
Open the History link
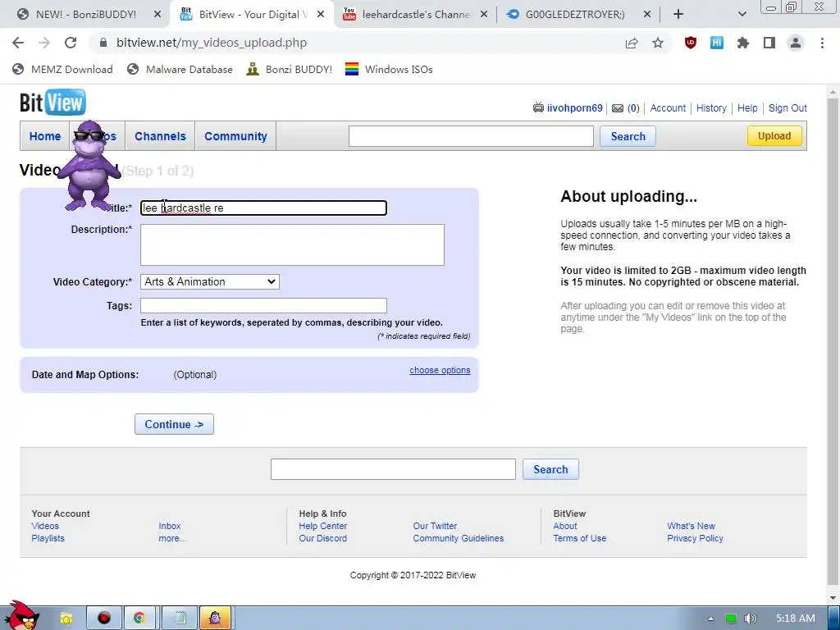tap(711, 108)
